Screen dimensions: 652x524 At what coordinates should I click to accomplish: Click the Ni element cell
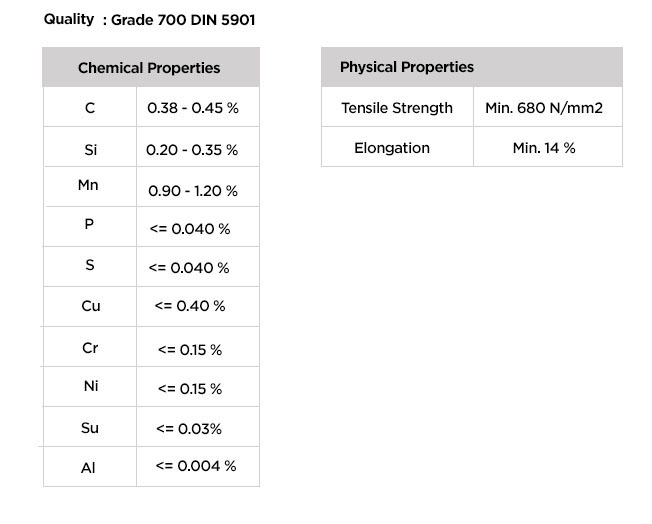(x=90, y=387)
